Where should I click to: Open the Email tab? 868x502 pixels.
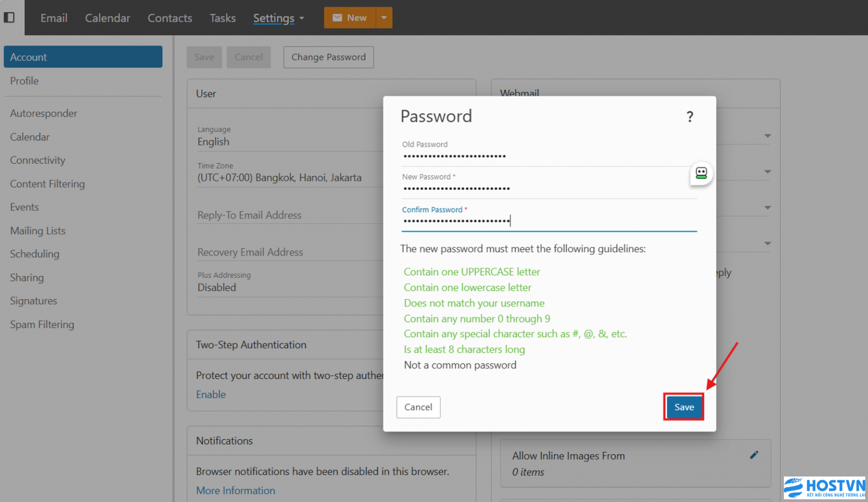(x=54, y=18)
